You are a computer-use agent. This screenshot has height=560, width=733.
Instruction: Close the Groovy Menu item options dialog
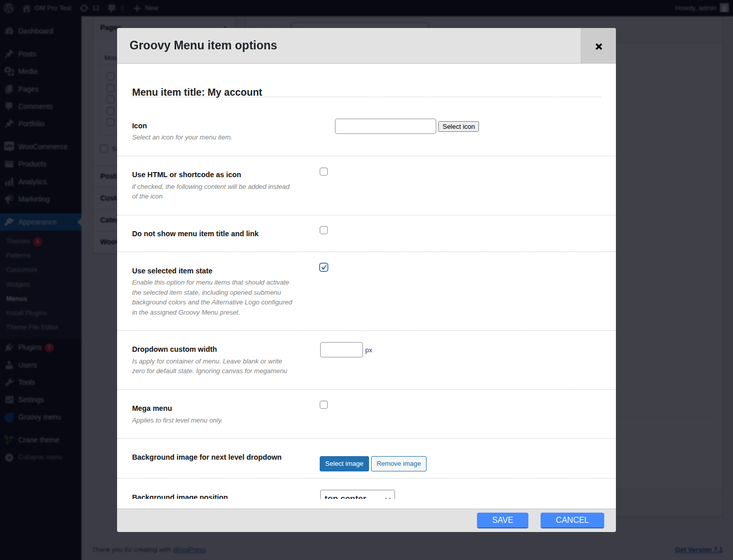[599, 46]
